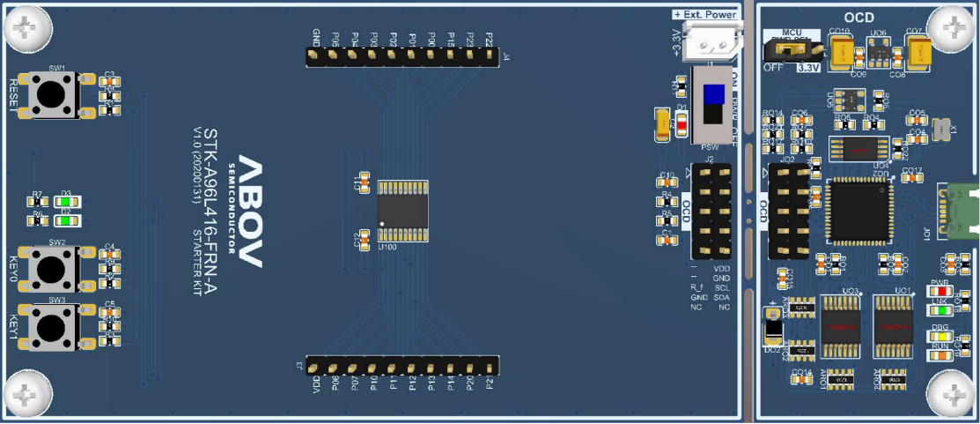Select the UO1 TSSOP14 chip
The height and width of the screenshot is (424, 980).
click(893, 325)
